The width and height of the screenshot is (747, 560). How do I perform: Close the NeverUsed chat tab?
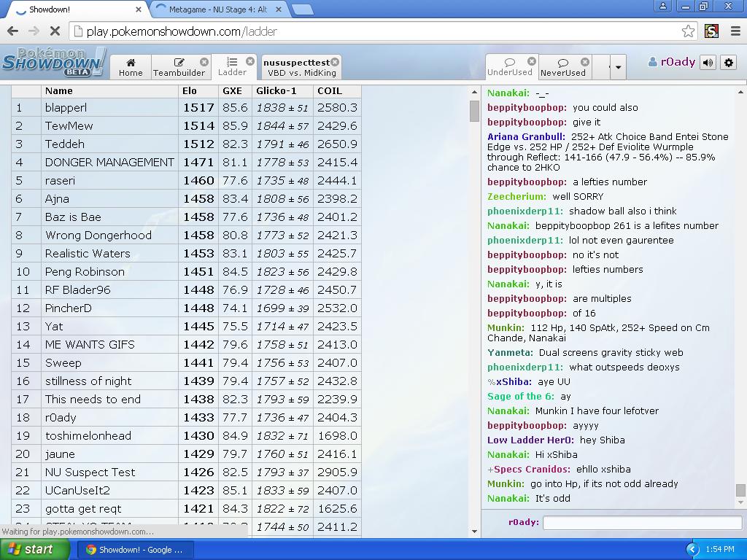point(584,62)
